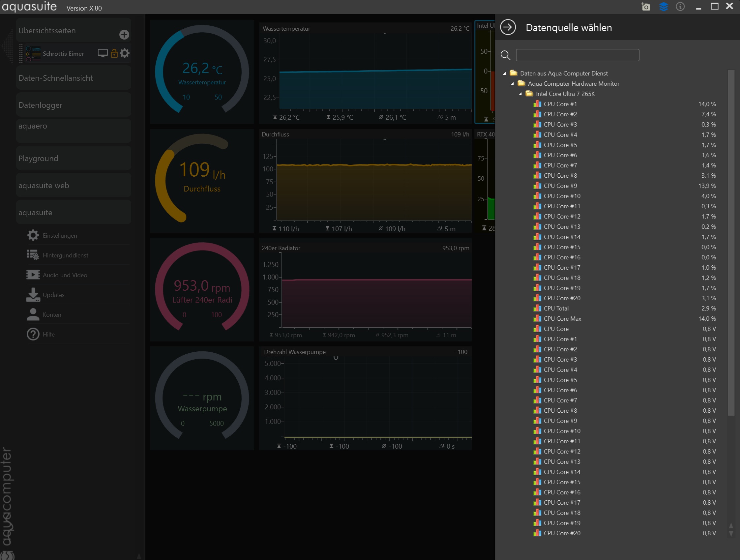
Task: Click the arrow icon beside Datenquelle wählen
Action: 508,27
